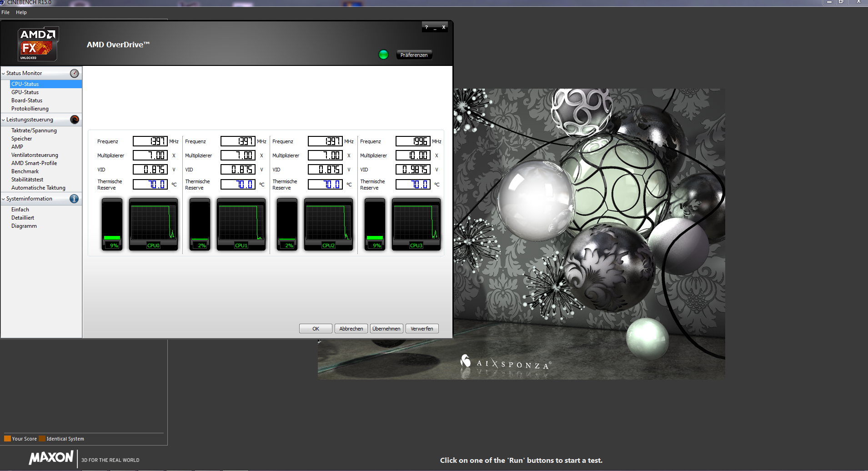Click the AMD FX Unlocked logo
868x471 pixels.
38,44
